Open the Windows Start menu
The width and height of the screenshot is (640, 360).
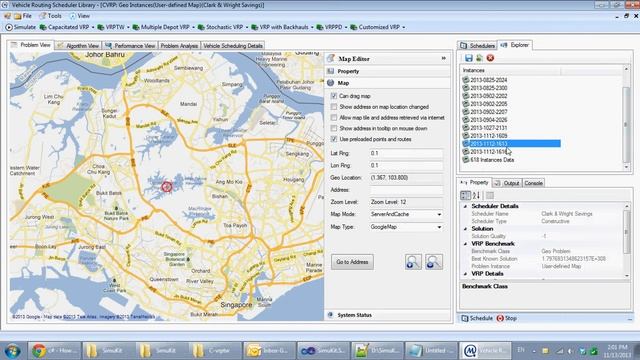click(13, 351)
